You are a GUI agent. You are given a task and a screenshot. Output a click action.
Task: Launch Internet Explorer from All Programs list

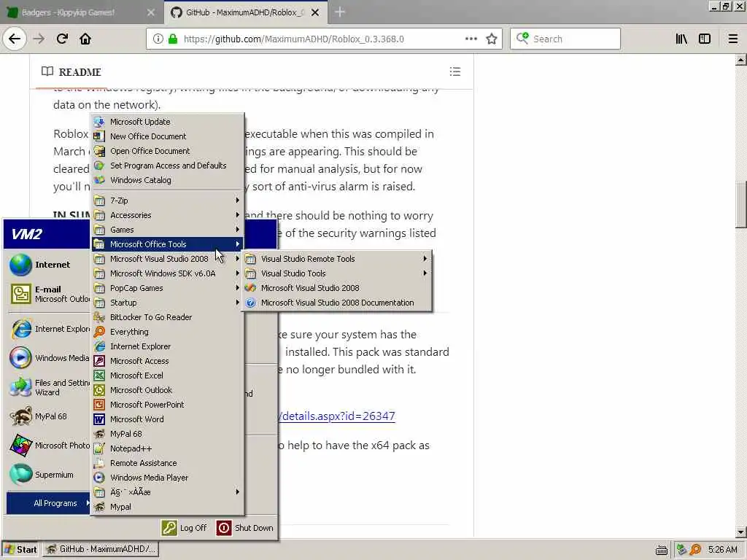pyautogui.click(x=169, y=346)
